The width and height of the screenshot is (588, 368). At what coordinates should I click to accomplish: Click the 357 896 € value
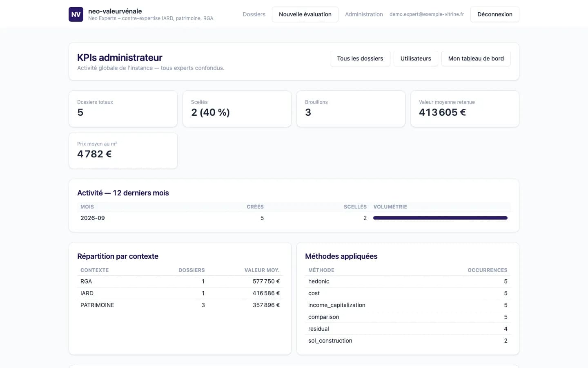tap(266, 305)
